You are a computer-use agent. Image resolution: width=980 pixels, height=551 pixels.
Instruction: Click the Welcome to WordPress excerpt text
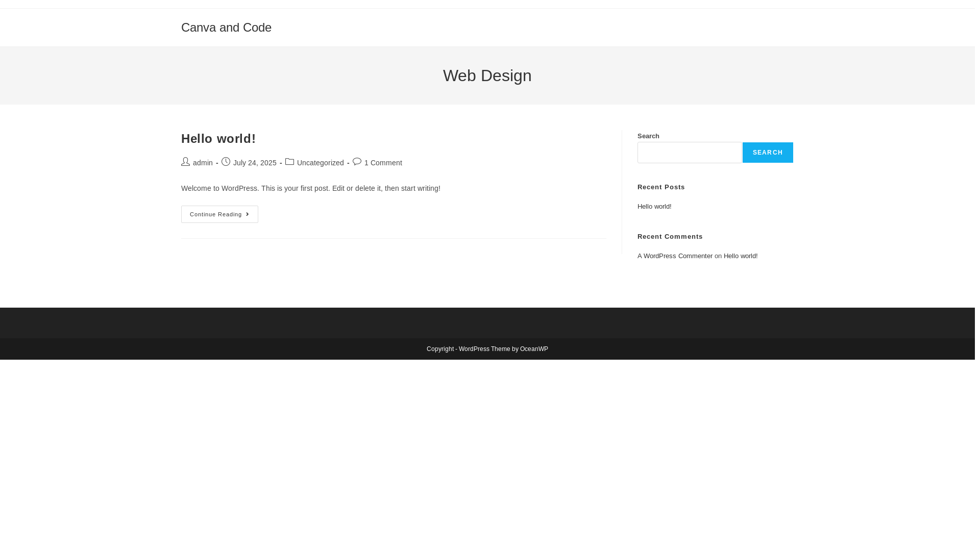click(x=310, y=188)
